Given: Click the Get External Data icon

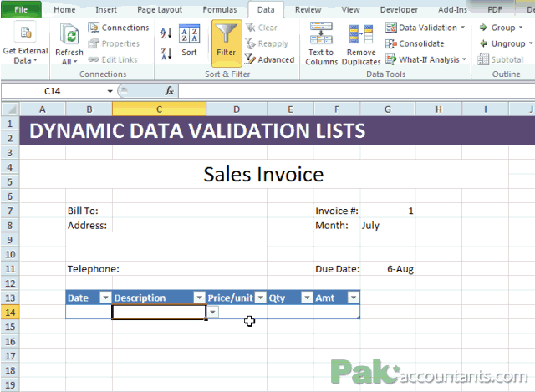Looking at the screenshot, I should (x=26, y=33).
